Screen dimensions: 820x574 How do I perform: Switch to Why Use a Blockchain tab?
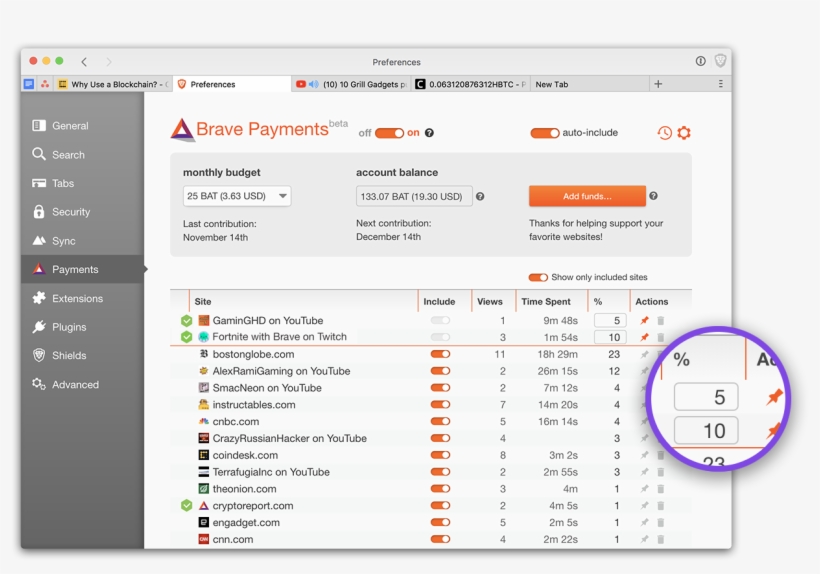[113, 84]
